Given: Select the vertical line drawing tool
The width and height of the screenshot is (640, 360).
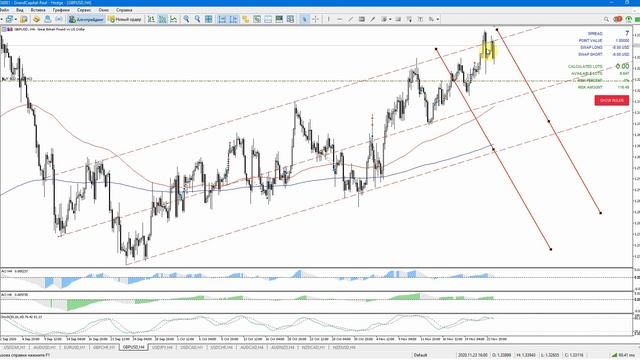Looking at the screenshot, I should tap(329, 19).
